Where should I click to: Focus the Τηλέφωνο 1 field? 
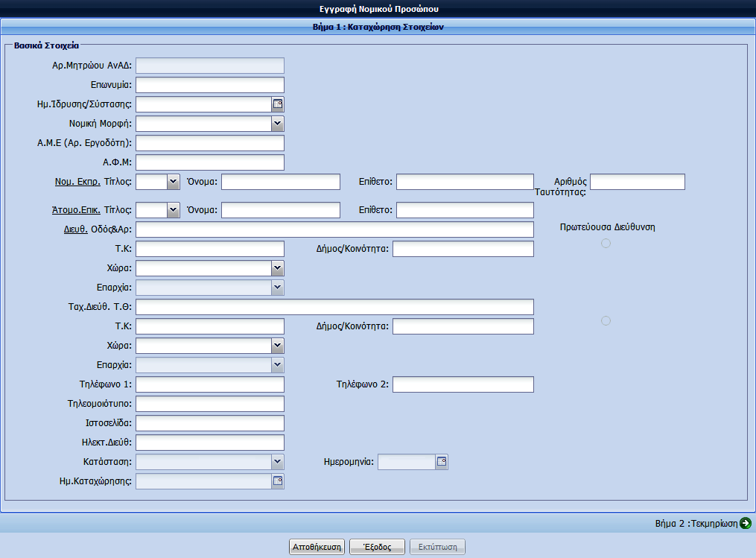(210, 384)
